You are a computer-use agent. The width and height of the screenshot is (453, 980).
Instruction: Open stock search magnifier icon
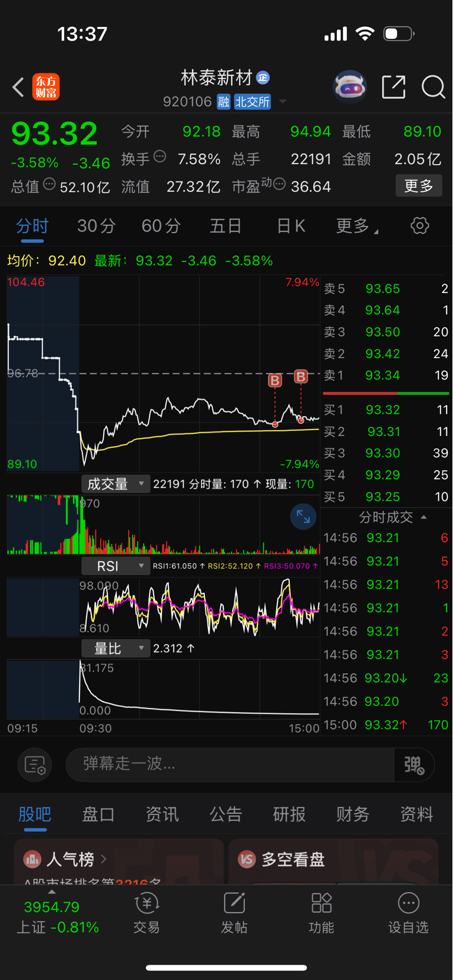(x=433, y=87)
